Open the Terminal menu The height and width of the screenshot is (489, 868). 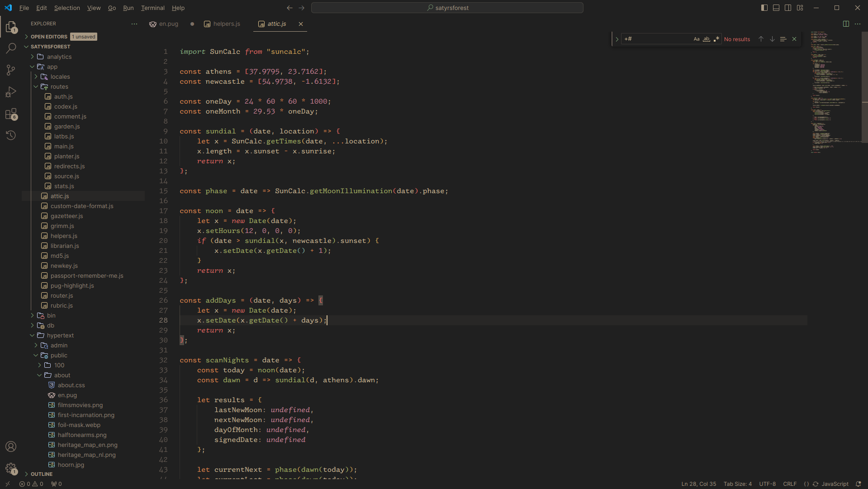pyautogui.click(x=153, y=8)
